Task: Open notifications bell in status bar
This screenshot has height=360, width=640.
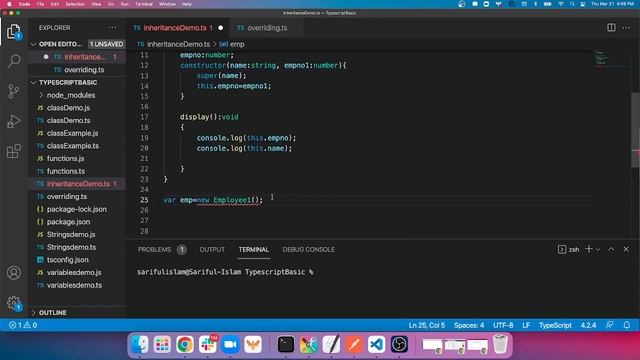Action: pyautogui.click(x=627, y=325)
